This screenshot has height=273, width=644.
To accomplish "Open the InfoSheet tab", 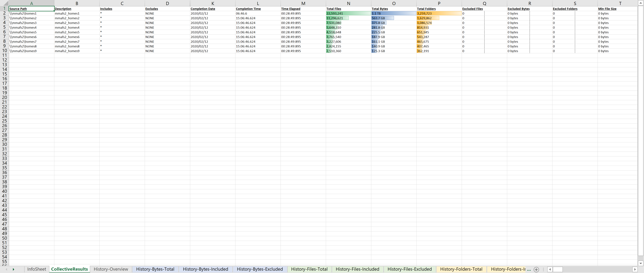I will pyautogui.click(x=37, y=269).
